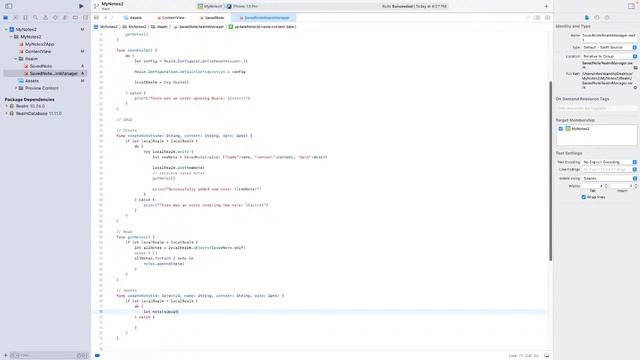The image size is (640, 360).
Task: Open the Breakpoint navigator
Action: pos(75,18)
